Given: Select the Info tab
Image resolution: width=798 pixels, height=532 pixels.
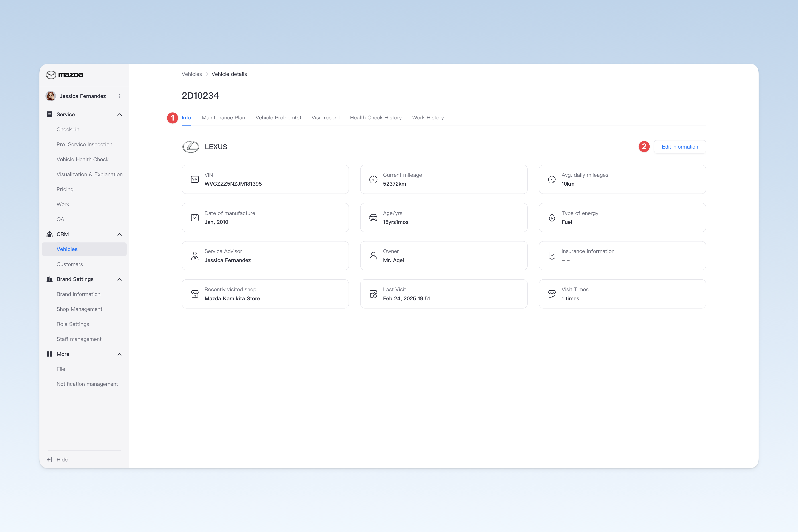Looking at the screenshot, I should pos(186,118).
